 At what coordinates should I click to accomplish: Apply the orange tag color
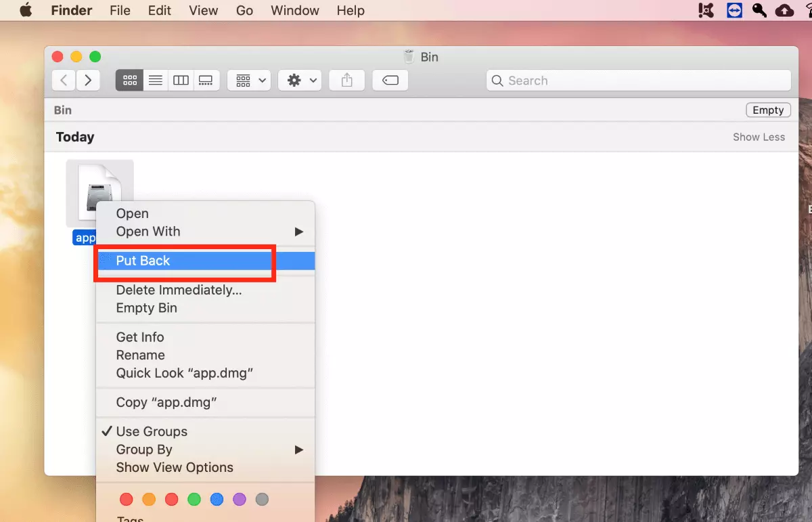coord(149,500)
